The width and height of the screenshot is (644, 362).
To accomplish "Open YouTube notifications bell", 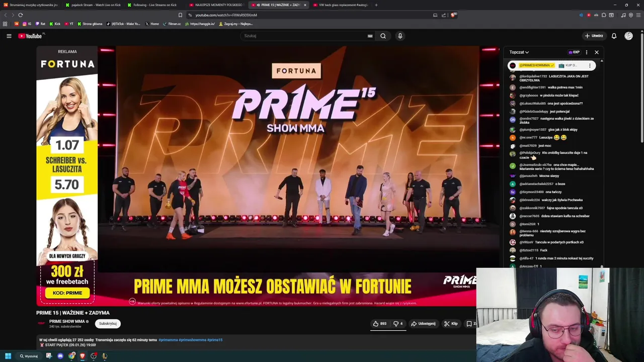I will [x=614, y=36].
